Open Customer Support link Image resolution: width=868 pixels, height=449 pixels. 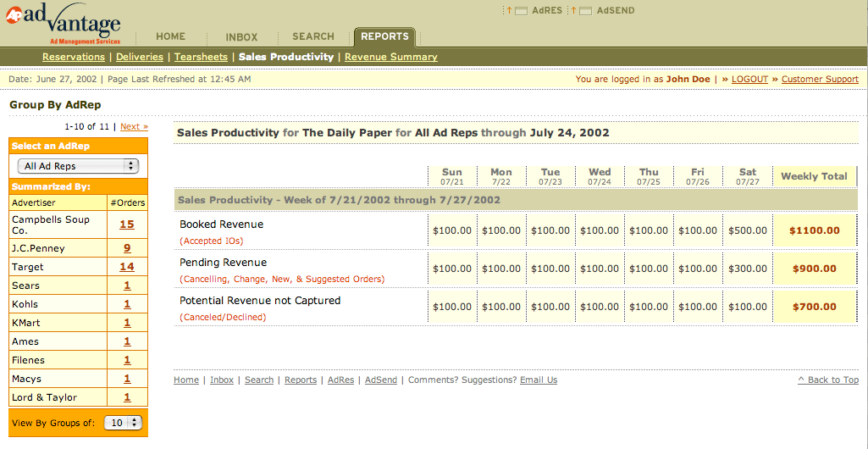820,79
